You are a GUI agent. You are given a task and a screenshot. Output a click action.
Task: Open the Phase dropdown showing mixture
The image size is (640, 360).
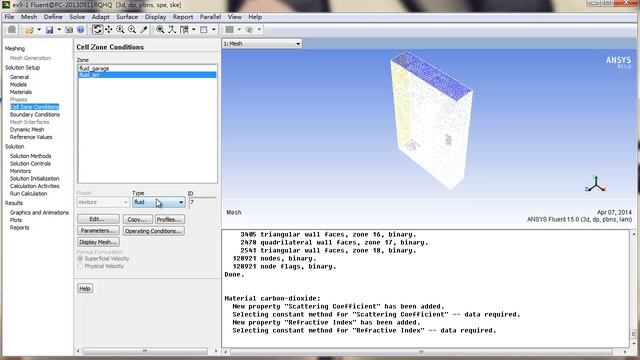click(x=102, y=202)
